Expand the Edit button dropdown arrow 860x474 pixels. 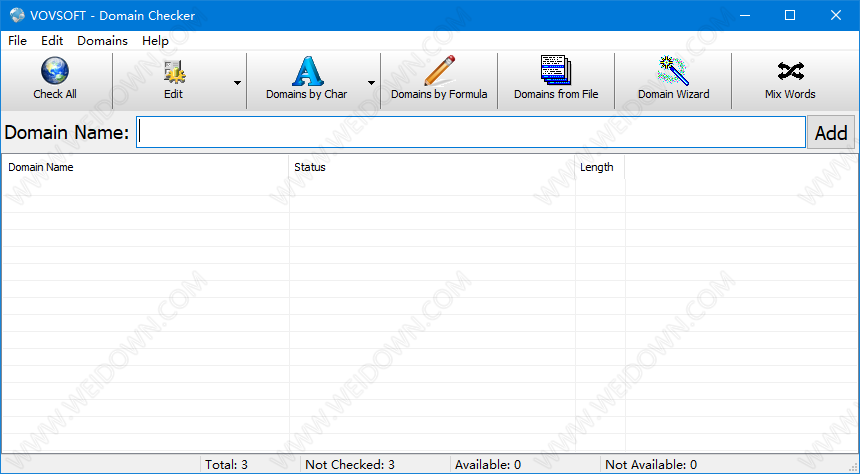(237, 83)
